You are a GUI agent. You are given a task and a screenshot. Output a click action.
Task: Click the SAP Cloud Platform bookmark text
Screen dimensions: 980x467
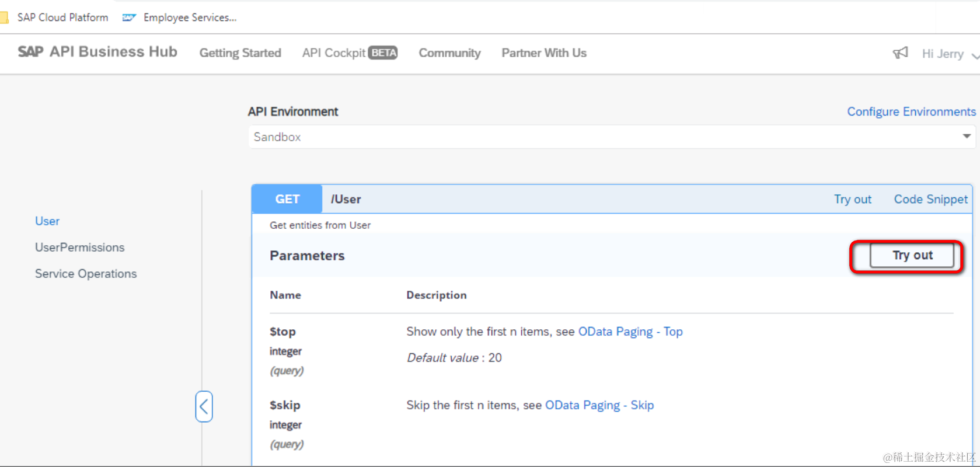click(x=62, y=18)
